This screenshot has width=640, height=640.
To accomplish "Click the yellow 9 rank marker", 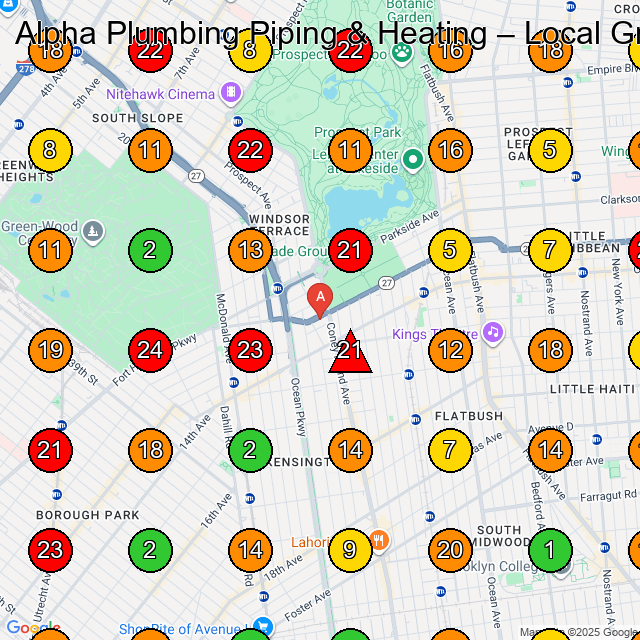I will click(x=350, y=550).
